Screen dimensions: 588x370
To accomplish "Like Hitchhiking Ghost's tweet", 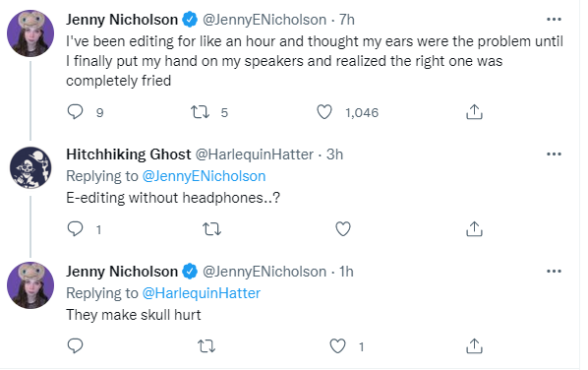I will (343, 229).
